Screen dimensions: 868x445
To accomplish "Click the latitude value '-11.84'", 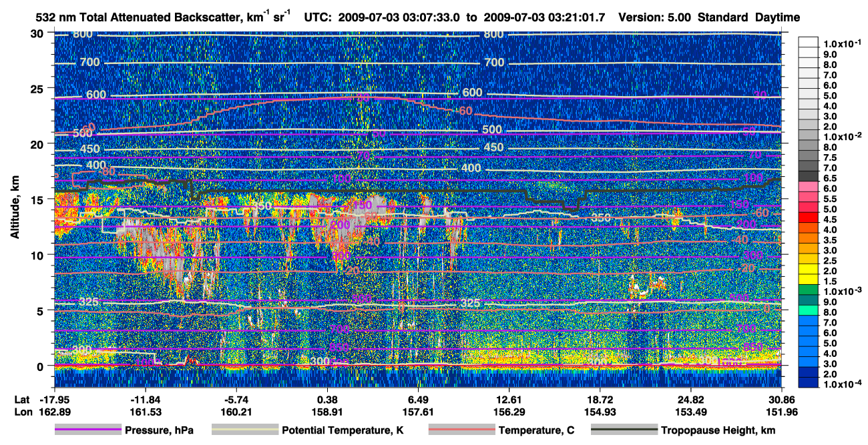I will (x=144, y=399).
